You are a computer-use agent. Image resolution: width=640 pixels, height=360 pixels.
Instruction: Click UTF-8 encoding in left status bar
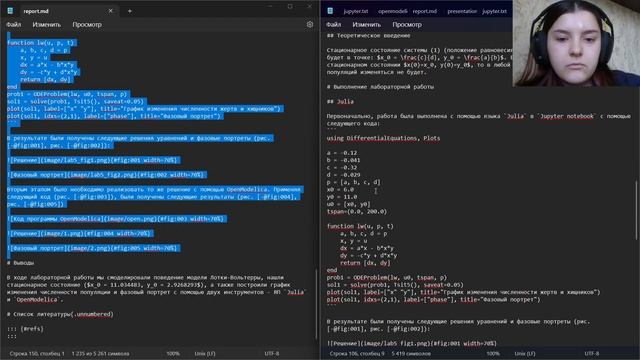click(x=272, y=353)
